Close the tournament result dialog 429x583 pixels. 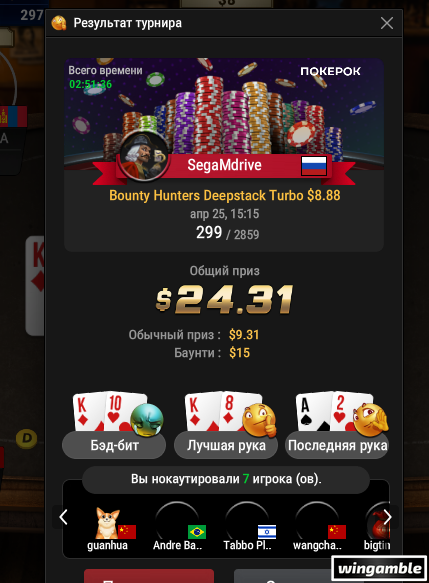387,23
